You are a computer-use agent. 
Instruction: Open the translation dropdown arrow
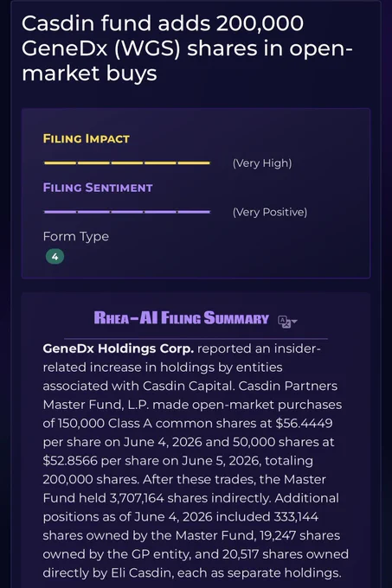click(294, 322)
